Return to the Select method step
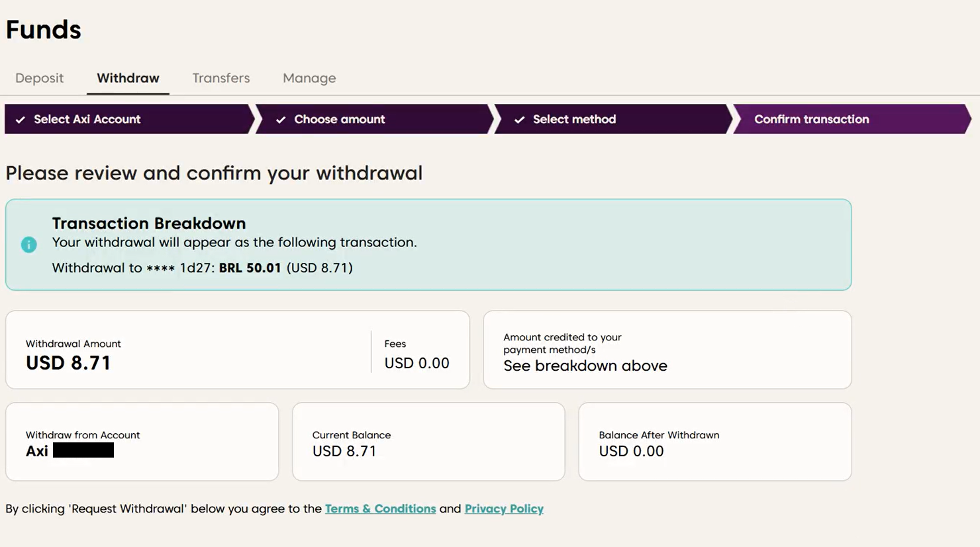This screenshot has height=547, width=980. pyautogui.click(x=614, y=119)
